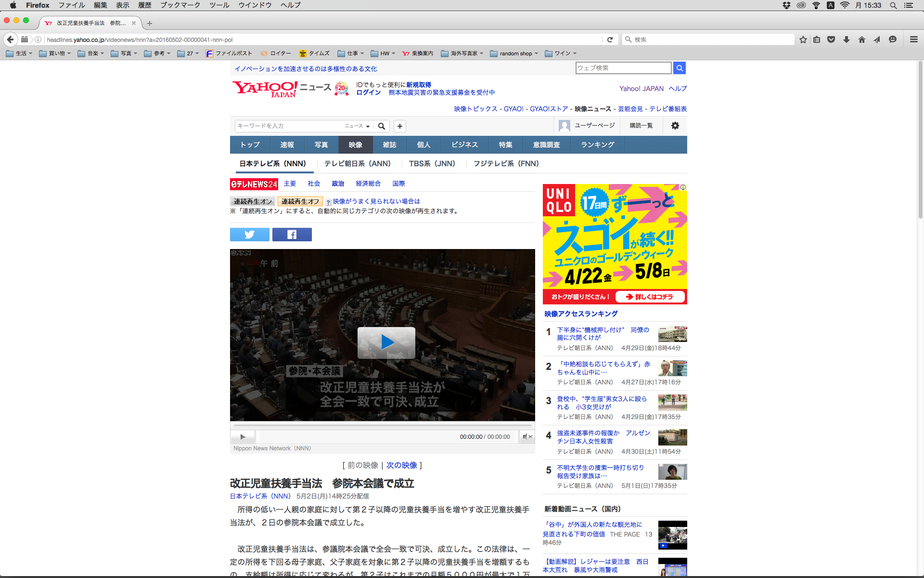Screen dimensions: 924x578
Task: Reload the page with refresh icon
Action: pyautogui.click(x=610, y=39)
